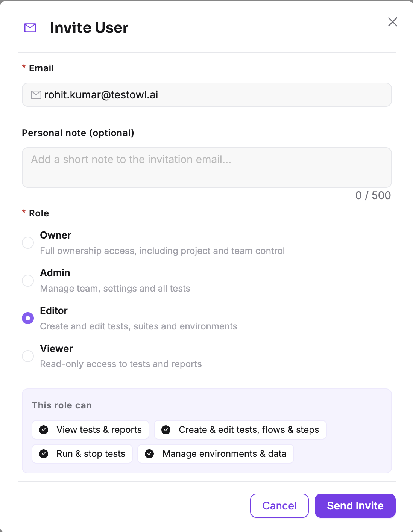The image size is (413, 532).
Task: Click the purple envelope icon beside Invite User
Action: tap(30, 28)
